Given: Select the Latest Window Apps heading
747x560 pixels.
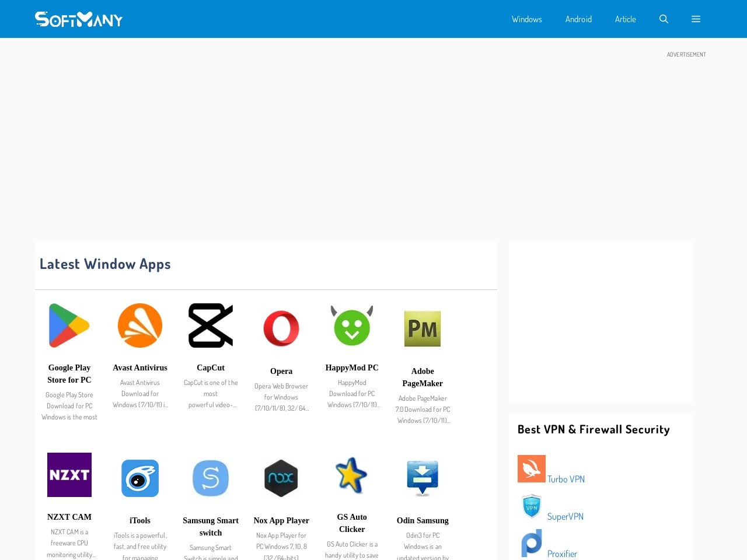Looking at the screenshot, I should click(x=105, y=264).
